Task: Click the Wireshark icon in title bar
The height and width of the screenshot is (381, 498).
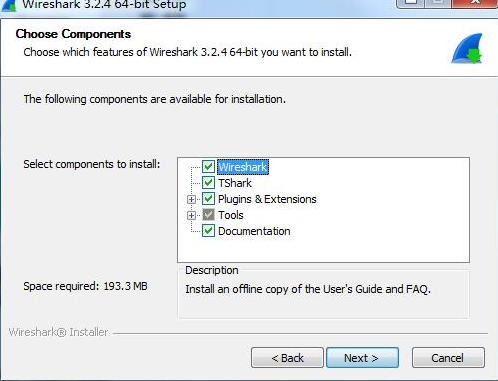Action: click(8, 5)
